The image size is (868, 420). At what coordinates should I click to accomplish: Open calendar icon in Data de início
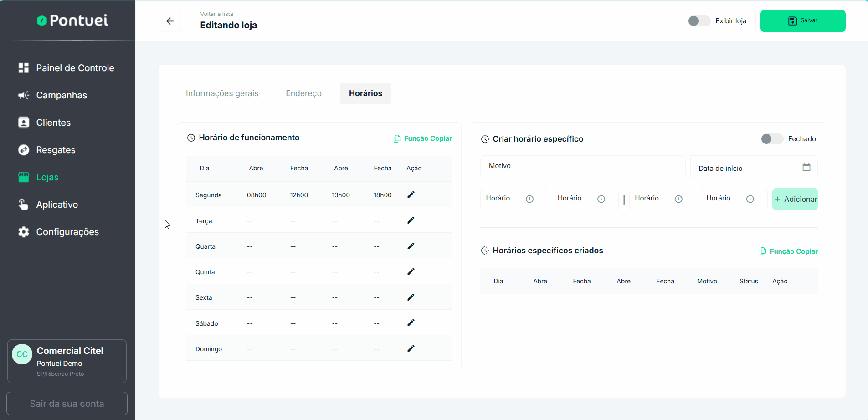806,168
